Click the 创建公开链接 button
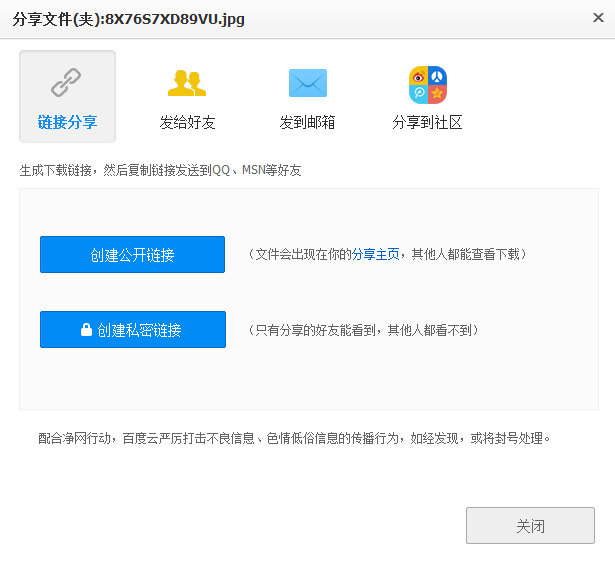The width and height of the screenshot is (615, 564). [132, 254]
